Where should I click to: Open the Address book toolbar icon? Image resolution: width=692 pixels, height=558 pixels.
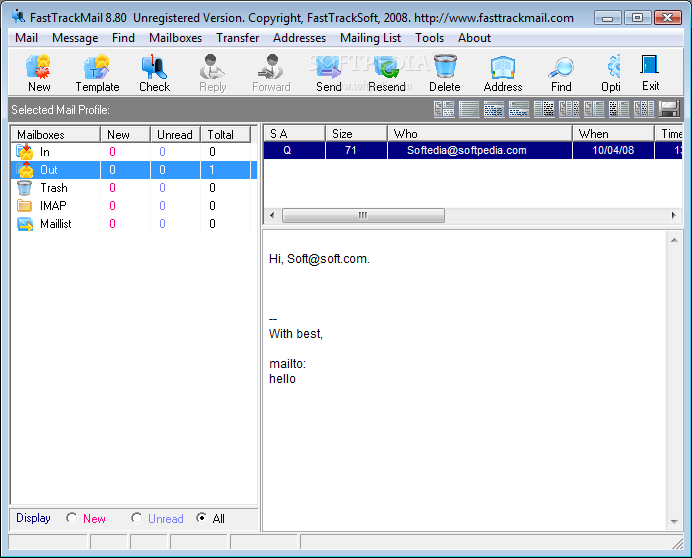coord(503,68)
